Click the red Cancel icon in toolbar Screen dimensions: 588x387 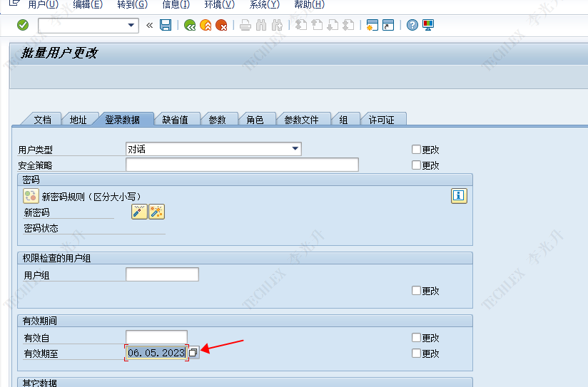click(222, 26)
